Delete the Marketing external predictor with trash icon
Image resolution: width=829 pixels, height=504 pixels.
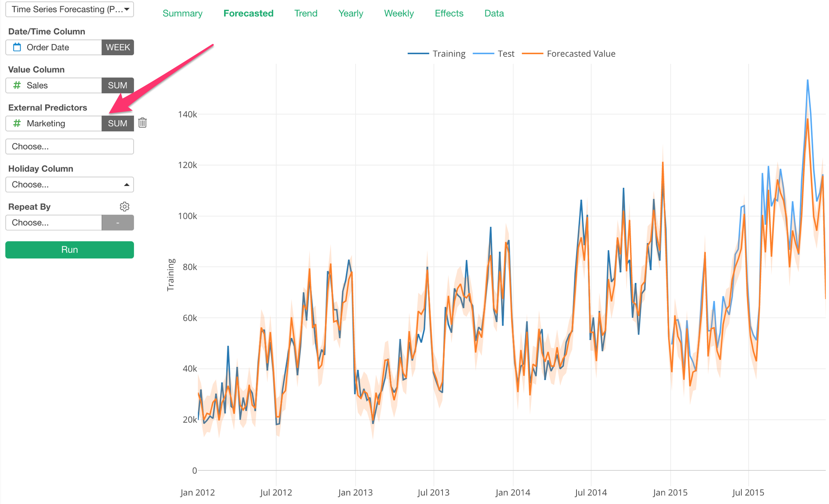click(x=142, y=123)
